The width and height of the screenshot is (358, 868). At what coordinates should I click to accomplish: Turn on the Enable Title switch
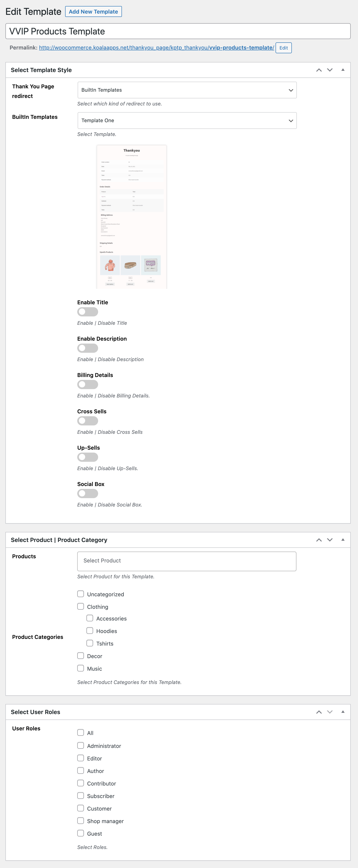coord(87,312)
